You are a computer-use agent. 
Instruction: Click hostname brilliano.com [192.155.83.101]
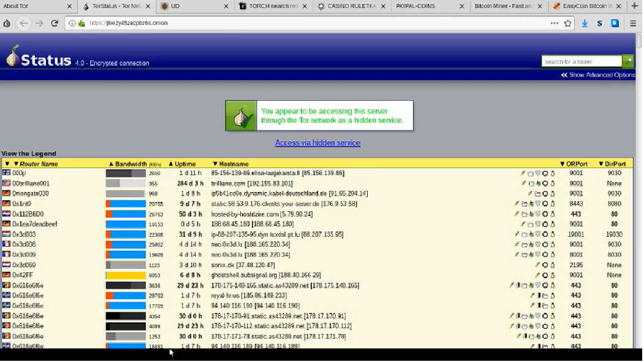click(x=252, y=183)
